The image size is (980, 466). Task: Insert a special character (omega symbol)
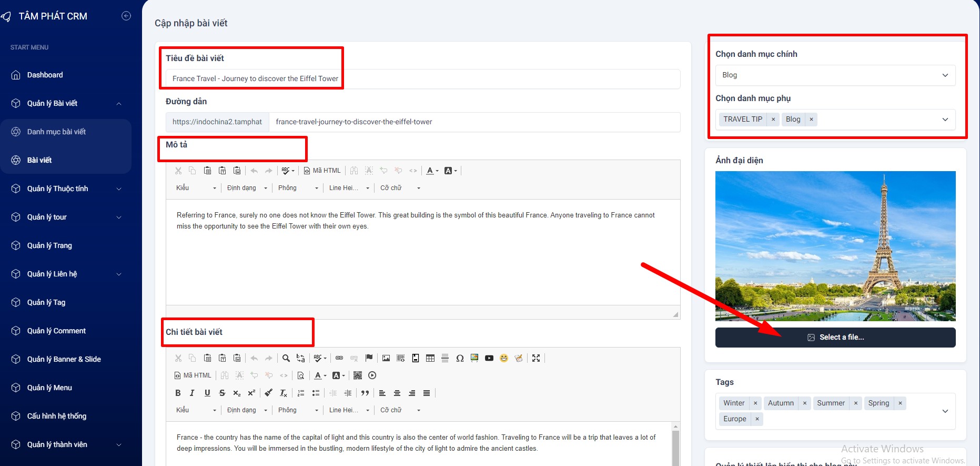click(x=460, y=358)
